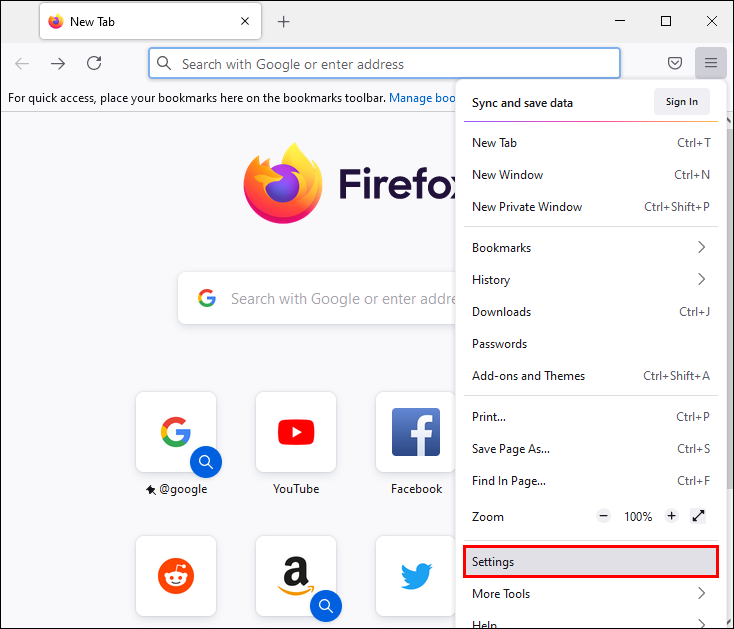Minimize the Firefox window
The height and width of the screenshot is (629, 734).
pos(620,21)
